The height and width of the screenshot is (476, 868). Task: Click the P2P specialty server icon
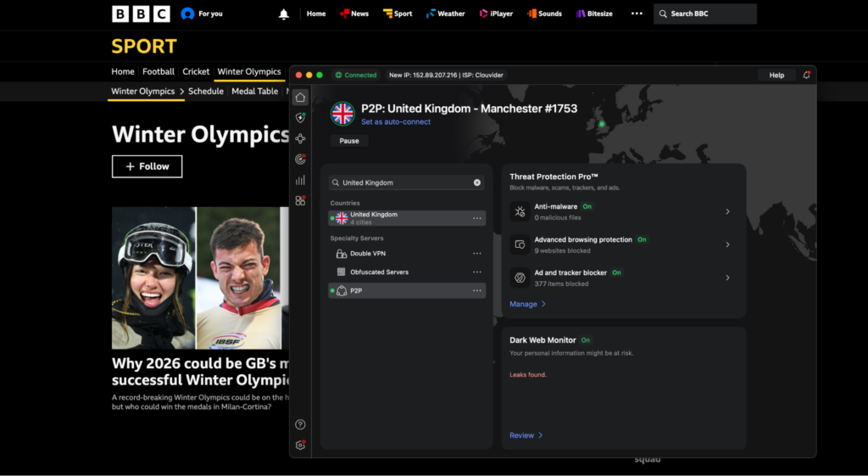point(342,291)
